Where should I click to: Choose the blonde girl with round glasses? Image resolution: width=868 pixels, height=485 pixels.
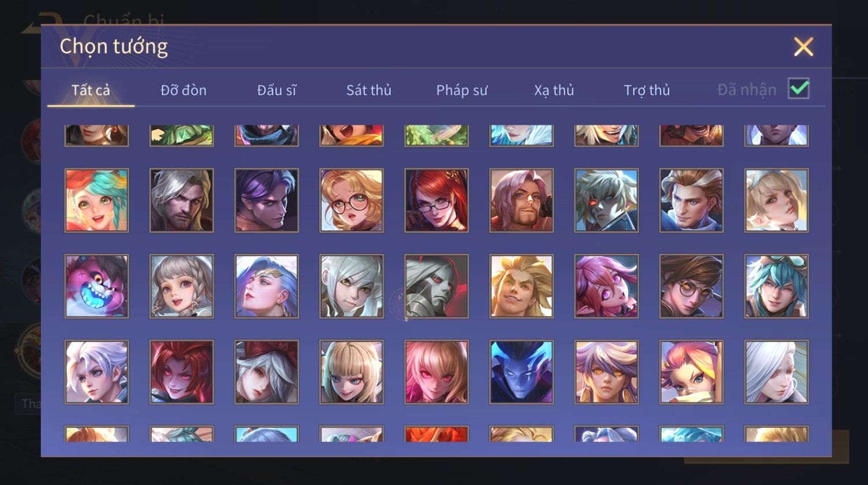tap(351, 201)
